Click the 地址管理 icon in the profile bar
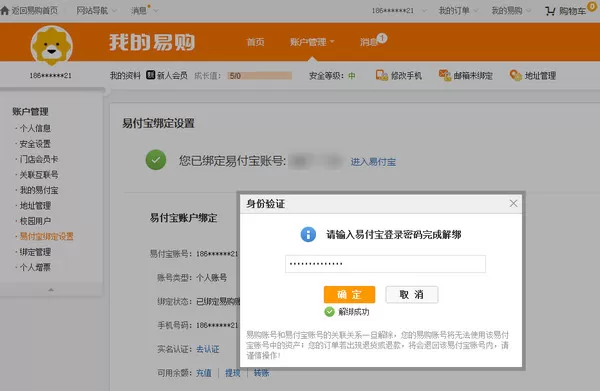Viewport: 600px width, 391px height. [515, 75]
